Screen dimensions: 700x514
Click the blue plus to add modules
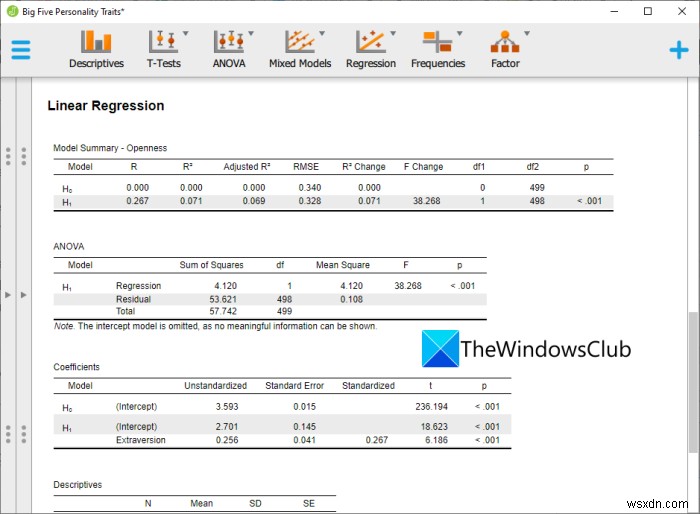click(x=679, y=50)
